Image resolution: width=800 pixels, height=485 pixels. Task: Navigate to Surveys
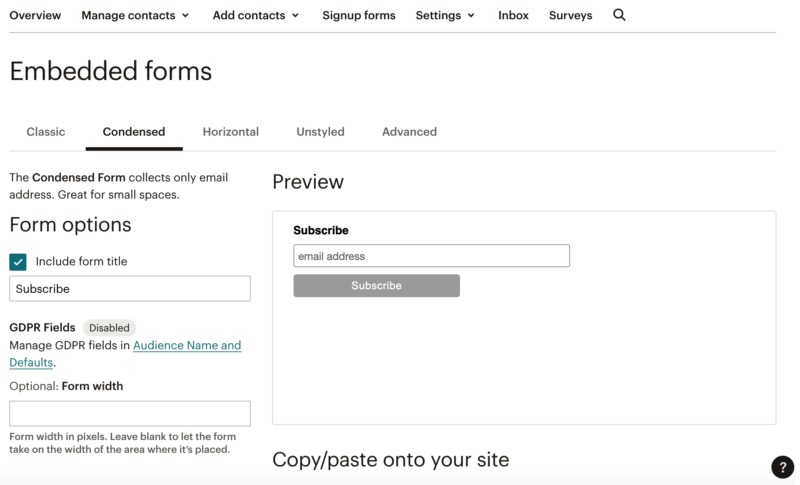pos(570,16)
